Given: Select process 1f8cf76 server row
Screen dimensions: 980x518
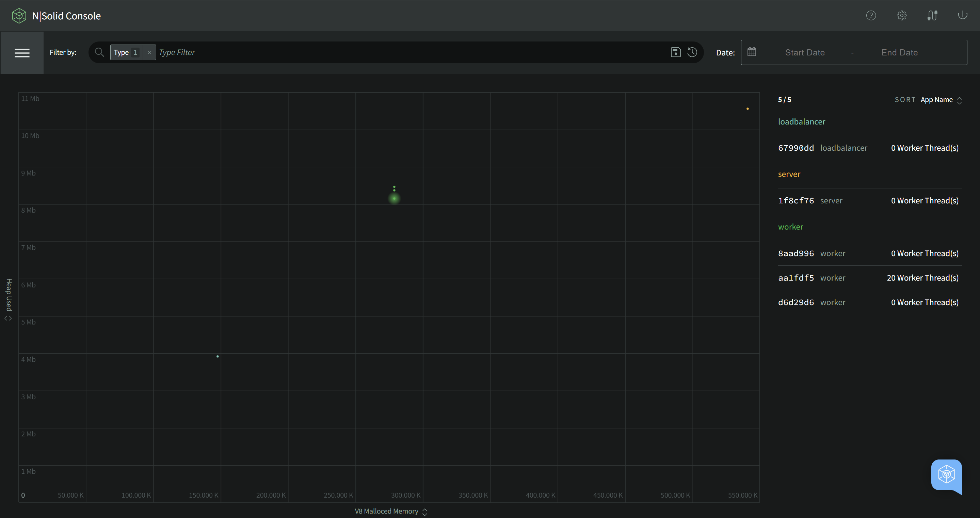Looking at the screenshot, I should [869, 201].
